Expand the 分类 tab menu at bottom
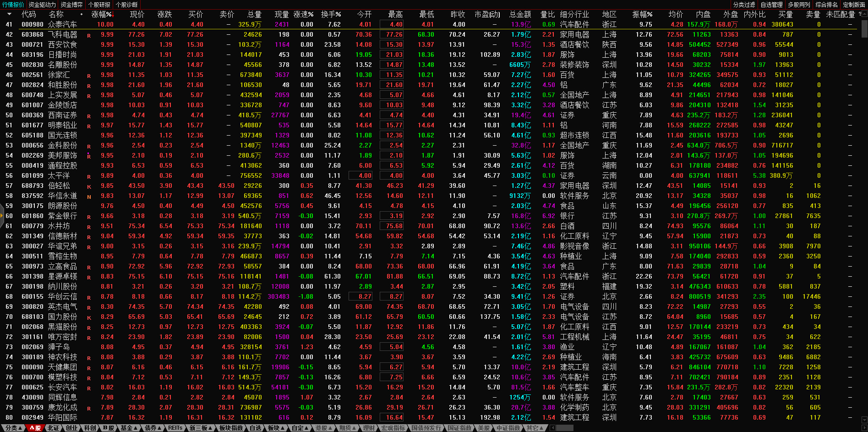The width and height of the screenshot is (868, 432). pos(13,428)
